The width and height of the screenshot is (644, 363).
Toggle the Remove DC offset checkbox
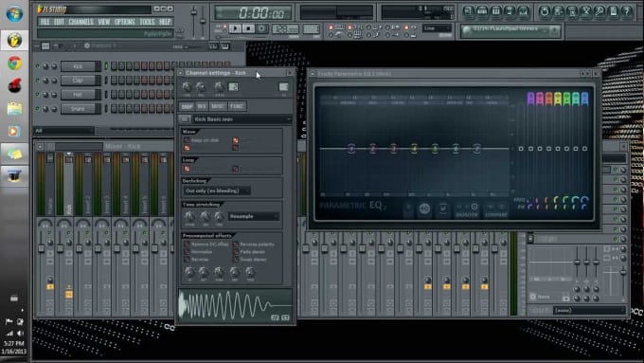pos(187,245)
